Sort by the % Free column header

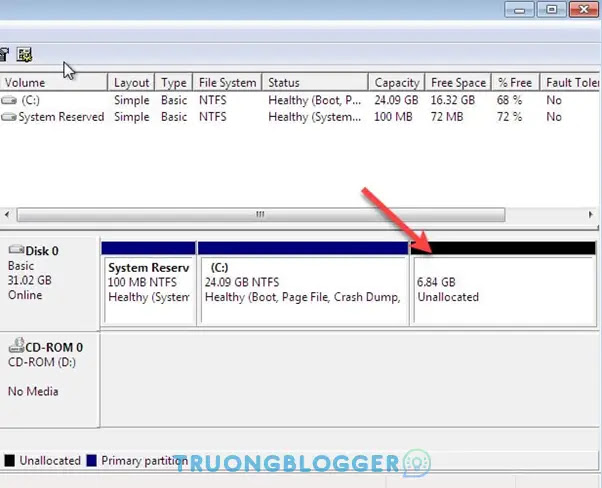coord(515,83)
